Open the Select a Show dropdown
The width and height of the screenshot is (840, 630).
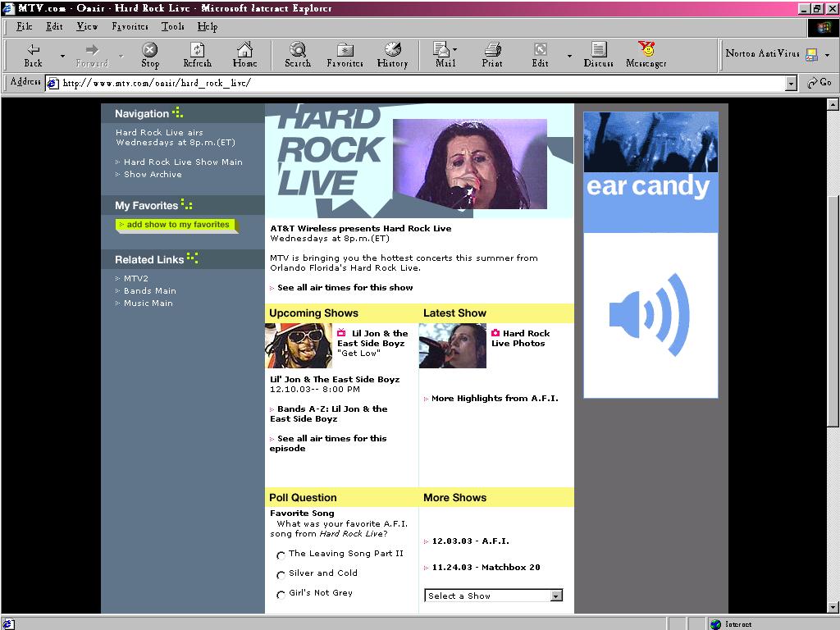[x=493, y=596]
